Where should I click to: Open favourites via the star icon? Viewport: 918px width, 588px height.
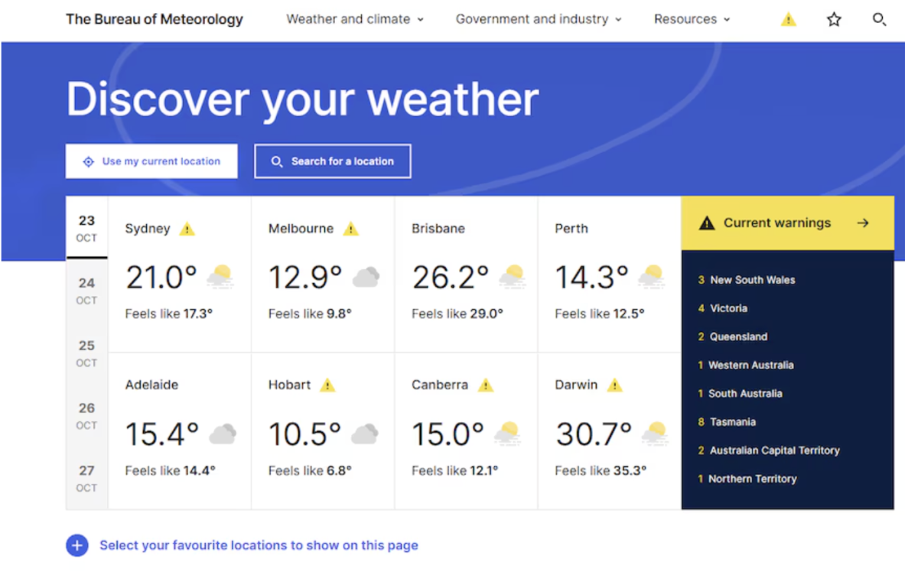(834, 20)
